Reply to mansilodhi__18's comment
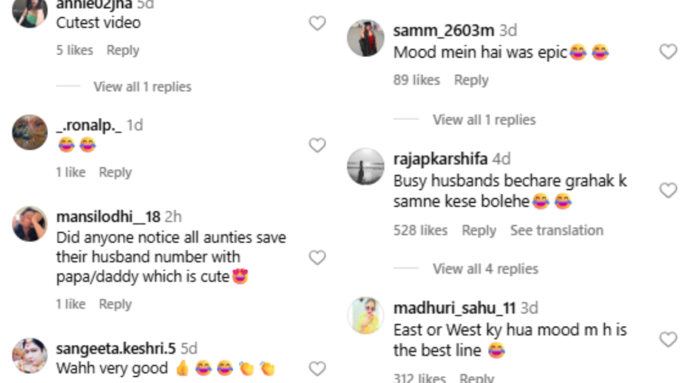Viewport: 680px width, 383px height. [x=115, y=304]
